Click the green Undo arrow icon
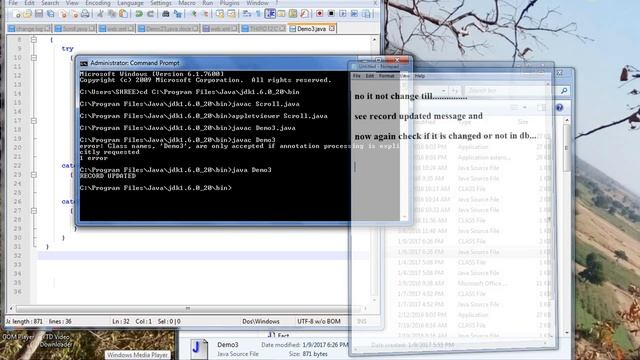This screenshot has width=640, height=360. click(139, 14)
